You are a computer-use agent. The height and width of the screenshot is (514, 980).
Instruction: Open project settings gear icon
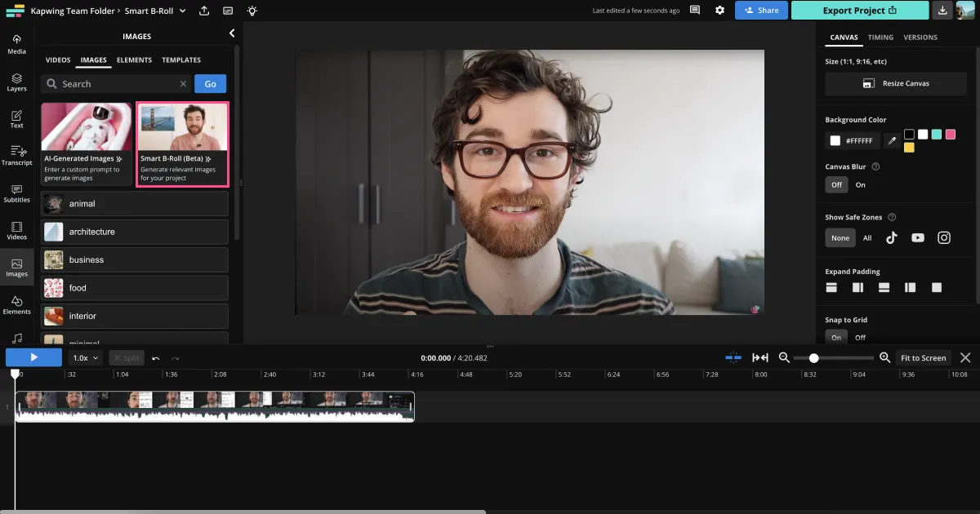point(719,11)
